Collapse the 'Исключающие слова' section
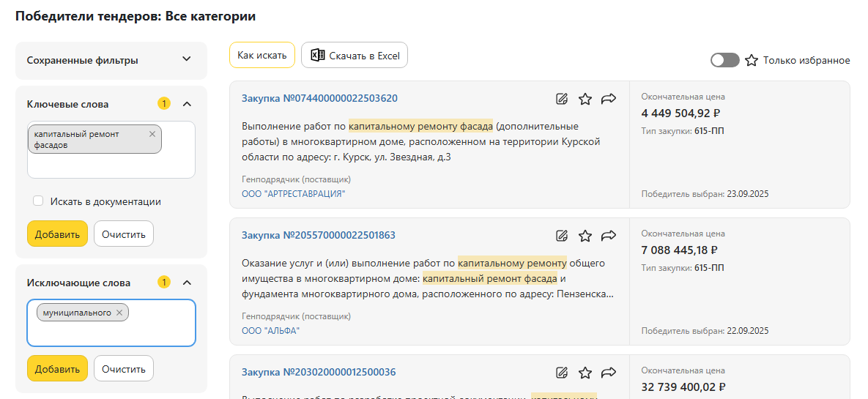Screen dimensions: 868x399 tap(186, 283)
